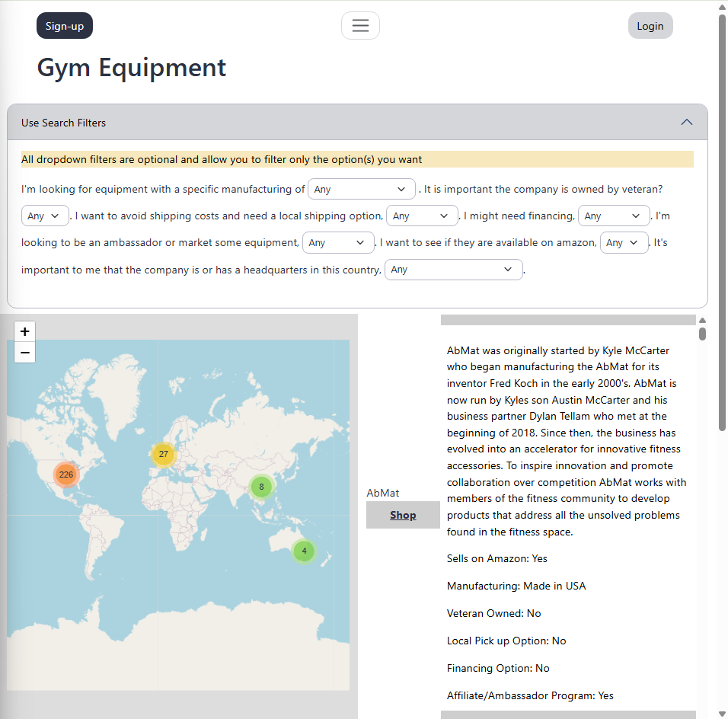Open the local shipping option dropdown

[422, 216]
